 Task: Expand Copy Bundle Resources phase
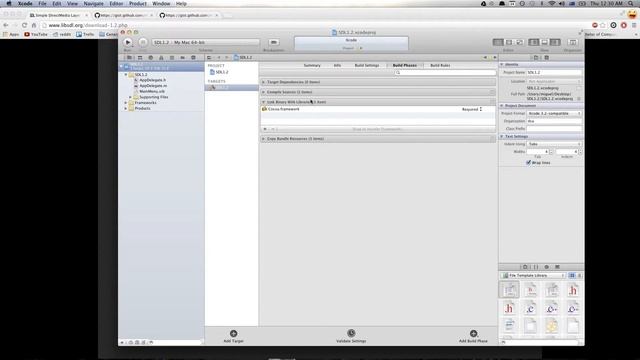263,139
